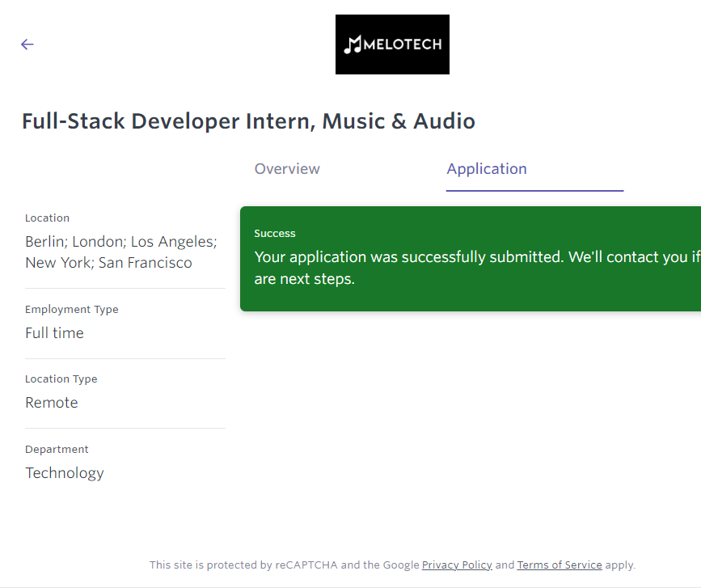Open the Terms of Service link
The height and width of the screenshot is (588, 701).
[x=560, y=565]
